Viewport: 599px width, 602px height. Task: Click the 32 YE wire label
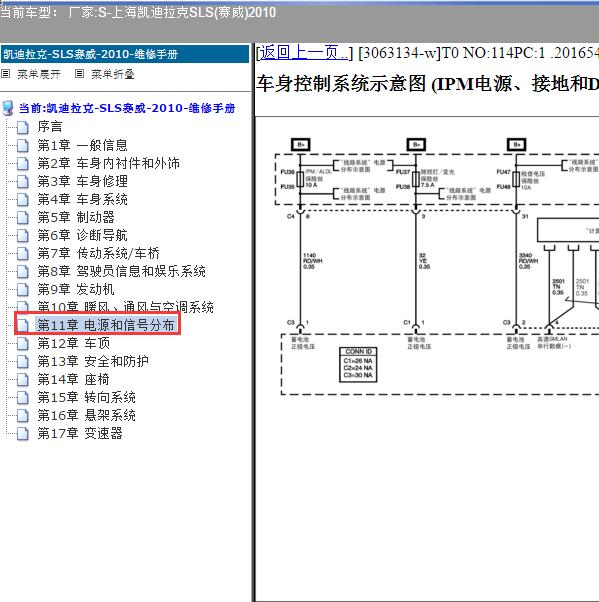(x=424, y=261)
